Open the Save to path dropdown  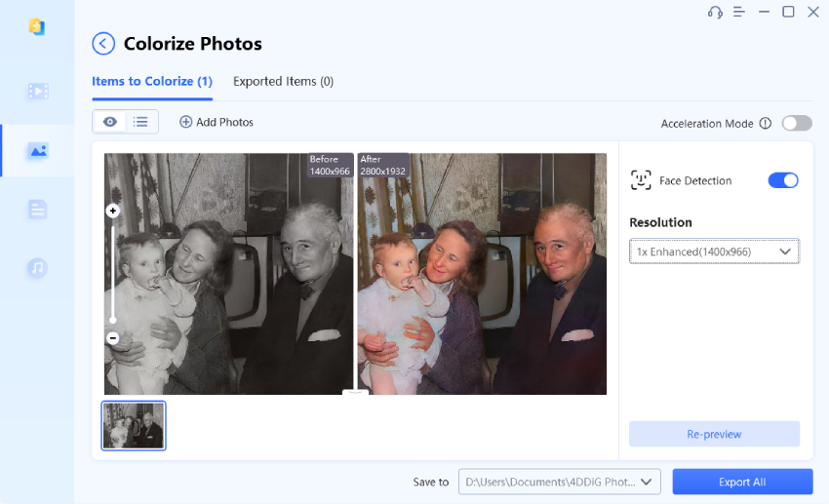560,482
